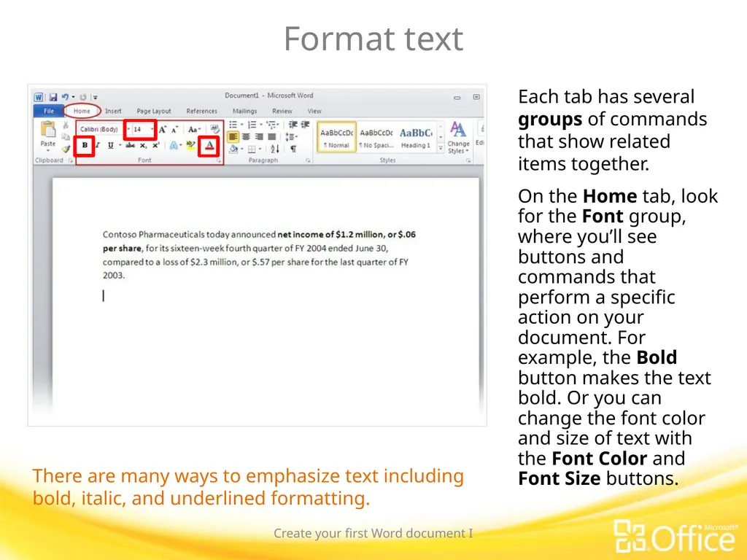Open the Clipboard pane launcher
Viewport: 747px width, 560px height.
tap(71, 161)
